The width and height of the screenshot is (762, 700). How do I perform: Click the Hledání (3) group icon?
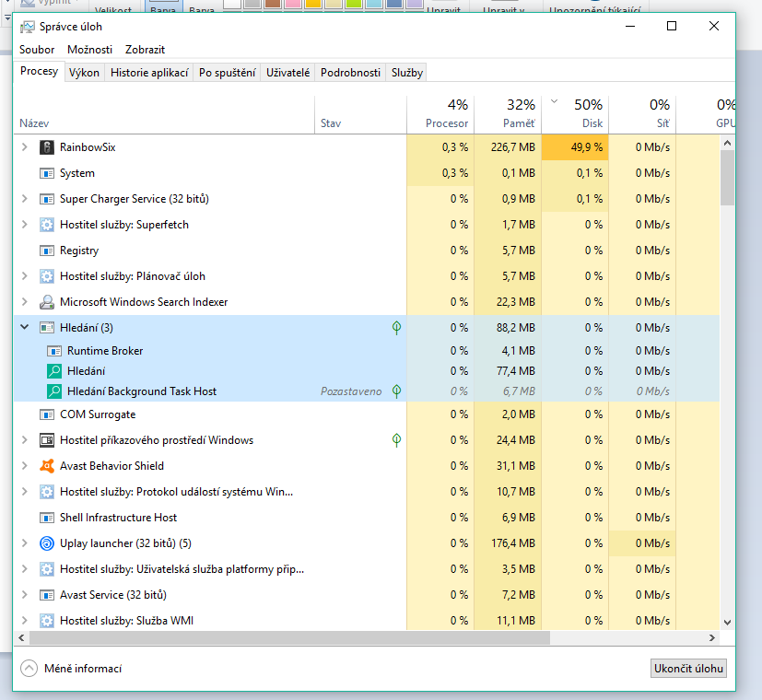[47, 327]
